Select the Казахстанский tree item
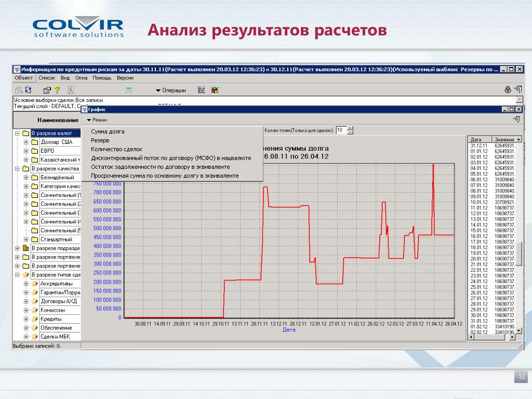 coord(60,160)
